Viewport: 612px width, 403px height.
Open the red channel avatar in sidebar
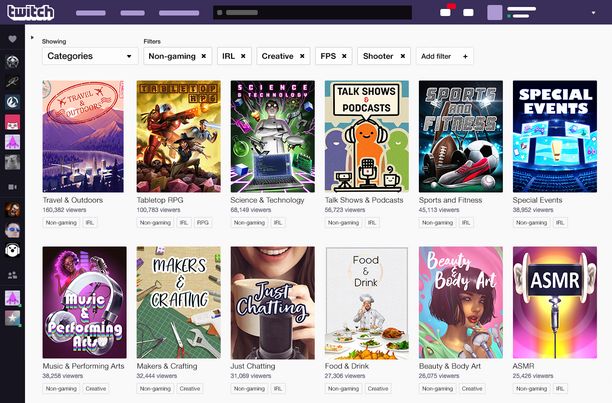pos(12,122)
